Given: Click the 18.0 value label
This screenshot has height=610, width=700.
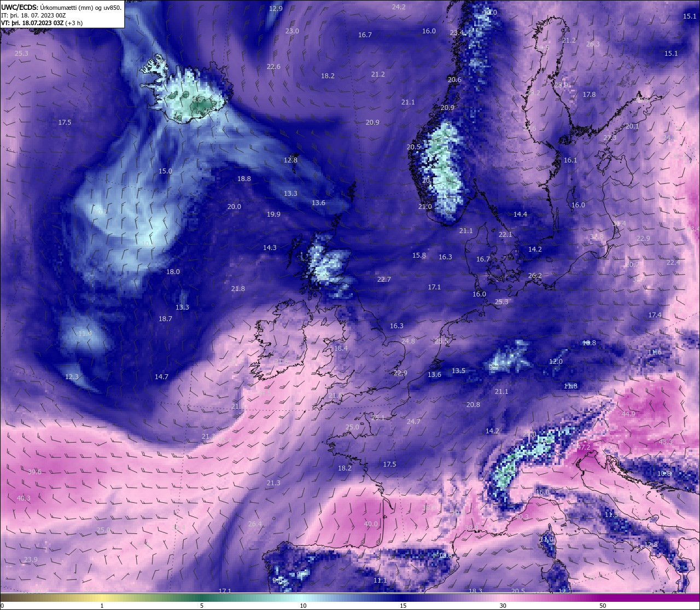Looking at the screenshot, I should click(173, 272).
